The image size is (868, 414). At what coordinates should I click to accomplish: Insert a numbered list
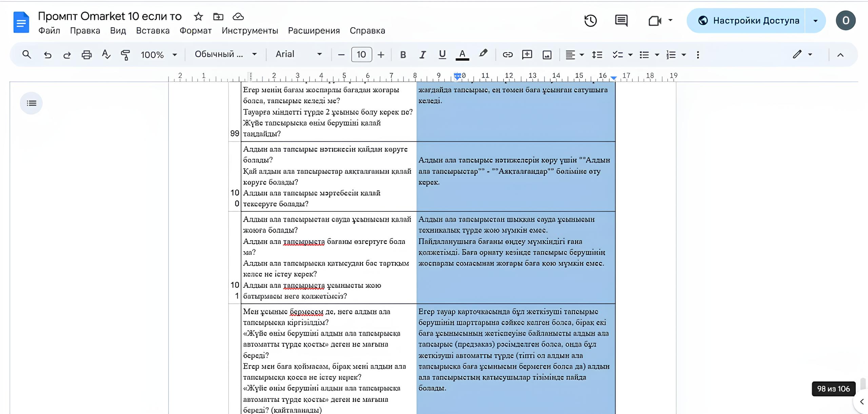tap(671, 55)
